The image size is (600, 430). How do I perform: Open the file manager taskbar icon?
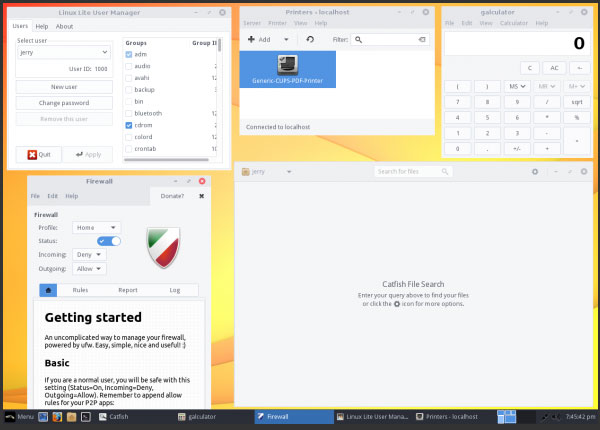71,417
